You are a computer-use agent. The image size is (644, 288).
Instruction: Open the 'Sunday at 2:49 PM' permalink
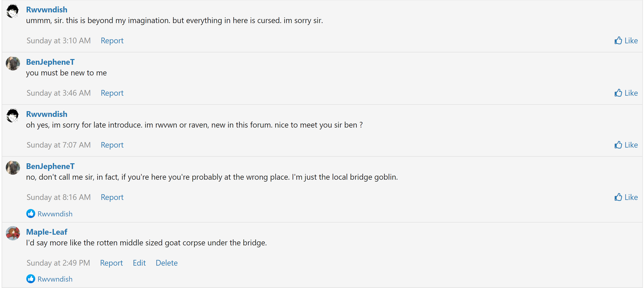tap(58, 263)
